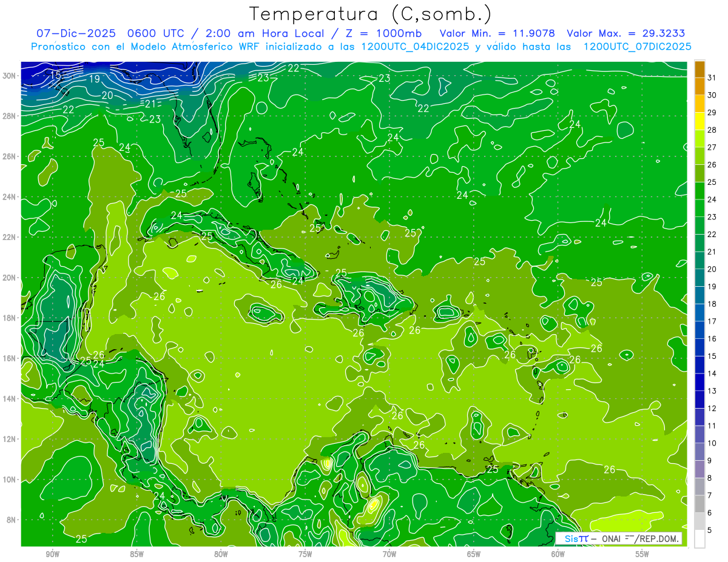Click the yellow legend swatch between 28 and 29

tap(699, 121)
